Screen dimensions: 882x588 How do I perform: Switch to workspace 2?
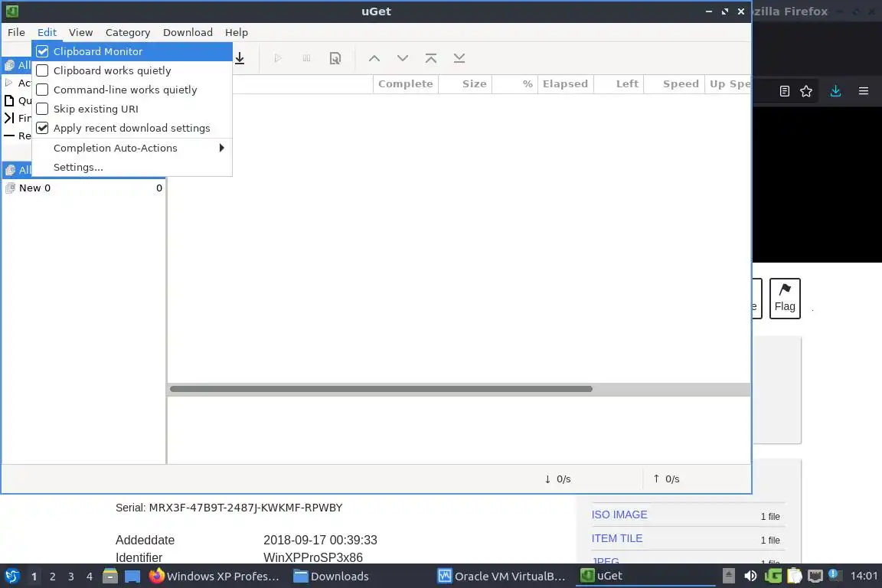[x=52, y=577]
